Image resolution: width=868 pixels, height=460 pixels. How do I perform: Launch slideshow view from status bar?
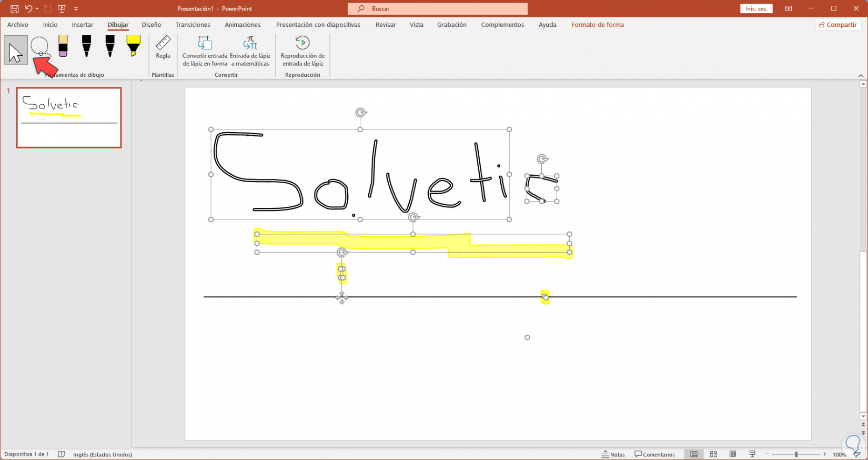coord(752,454)
